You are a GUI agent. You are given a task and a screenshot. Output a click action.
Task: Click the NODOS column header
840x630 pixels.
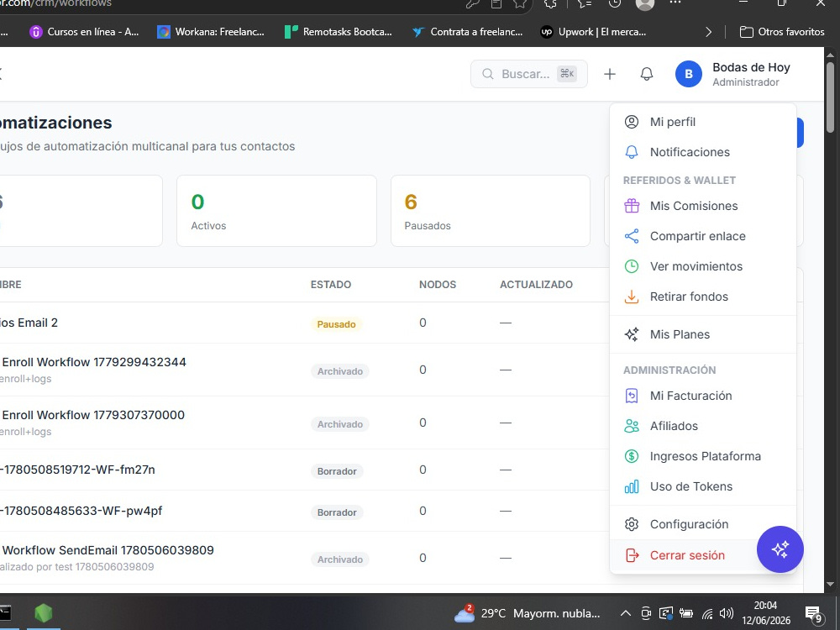[438, 285]
